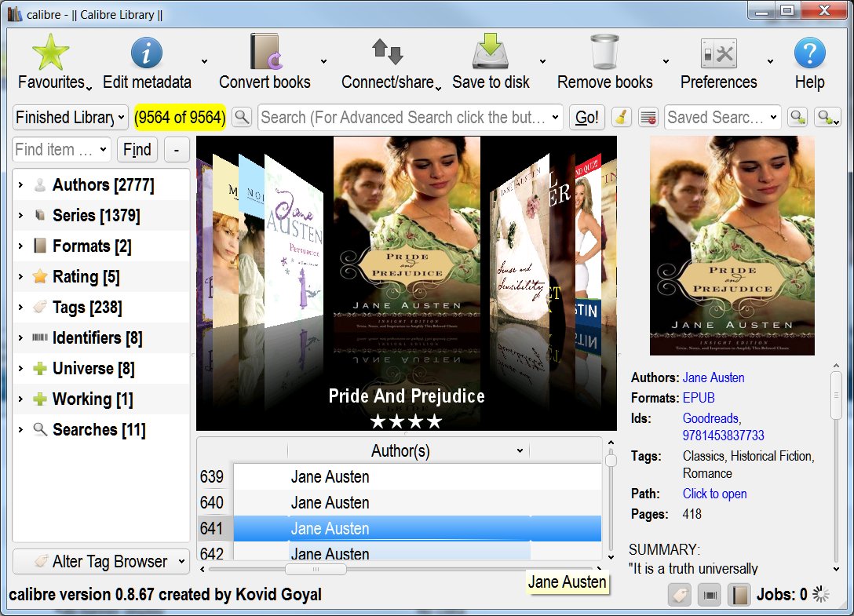Click Save to disk icon
Image resolution: width=854 pixels, height=616 pixels.
click(x=491, y=53)
